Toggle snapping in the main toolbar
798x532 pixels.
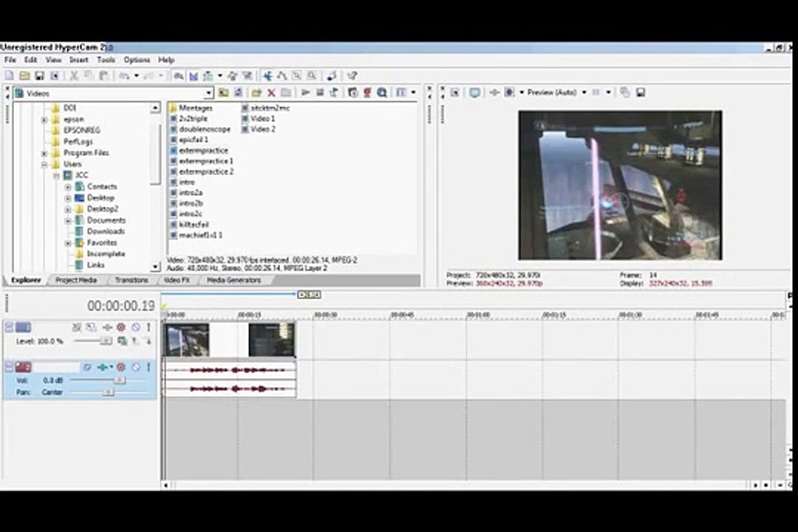[x=178, y=76]
